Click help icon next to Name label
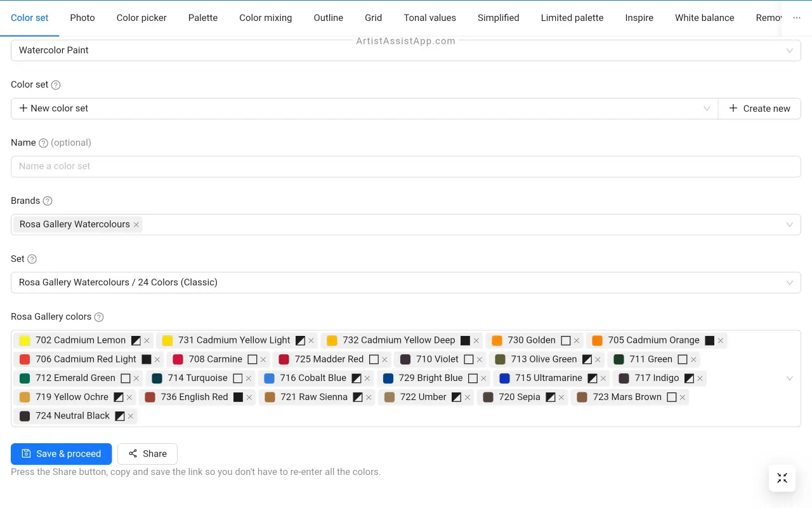Screen dimensions: 812x508 43,144
